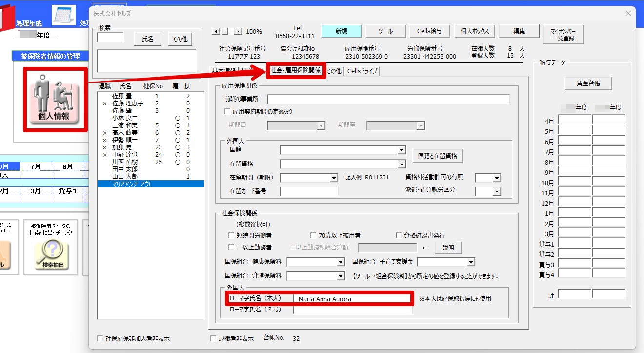Switch to the その他 tab
Screen dimensions: 644x353
click(334, 71)
